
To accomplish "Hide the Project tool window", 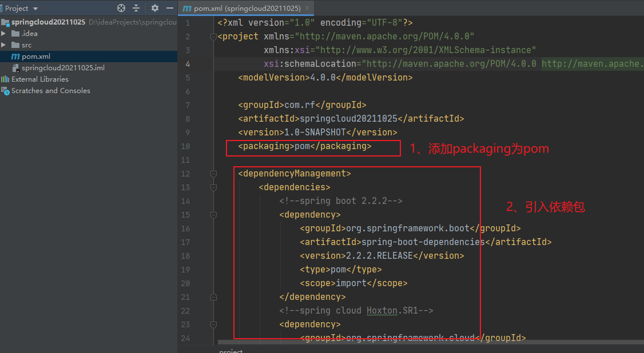I will [x=170, y=8].
